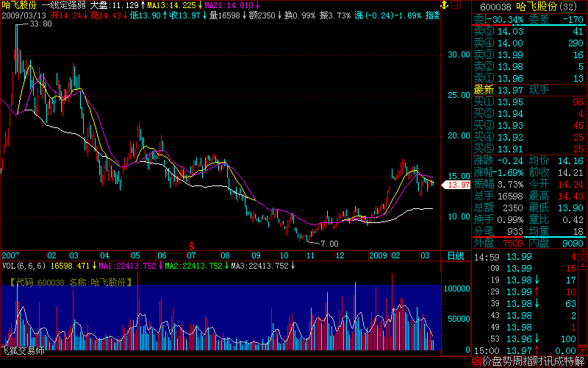Switch to the 细 tab at the bottom
This screenshot has width=588, height=368.
476,362
